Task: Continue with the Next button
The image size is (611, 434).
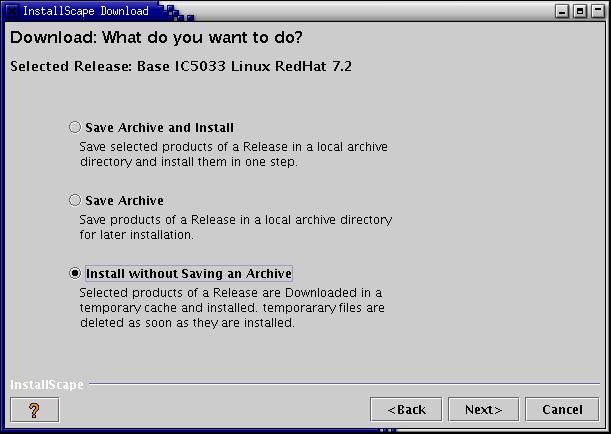Action: coord(483,409)
